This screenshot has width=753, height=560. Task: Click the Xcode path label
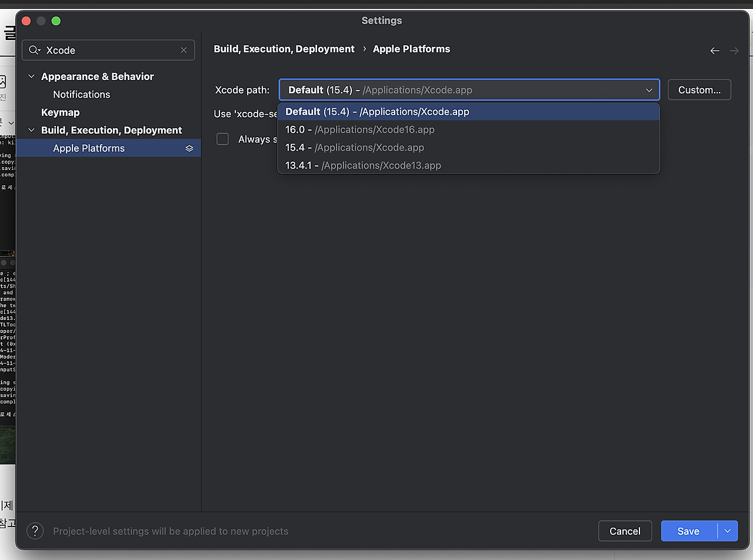tap(242, 90)
